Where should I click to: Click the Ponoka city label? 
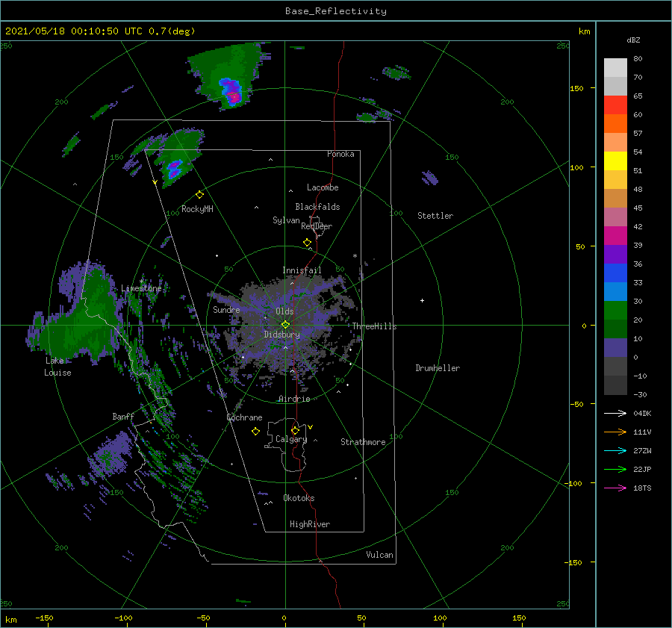(x=340, y=154)
